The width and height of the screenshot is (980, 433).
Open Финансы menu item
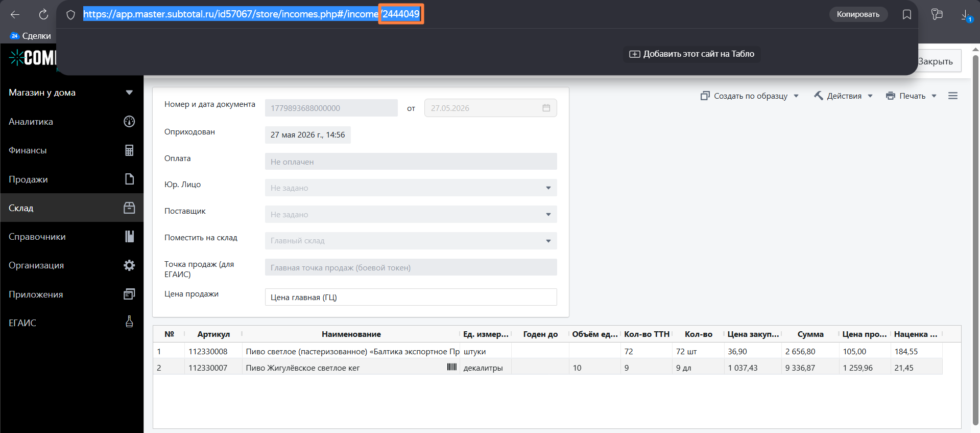pyautogui.click(x=71, y=150)
